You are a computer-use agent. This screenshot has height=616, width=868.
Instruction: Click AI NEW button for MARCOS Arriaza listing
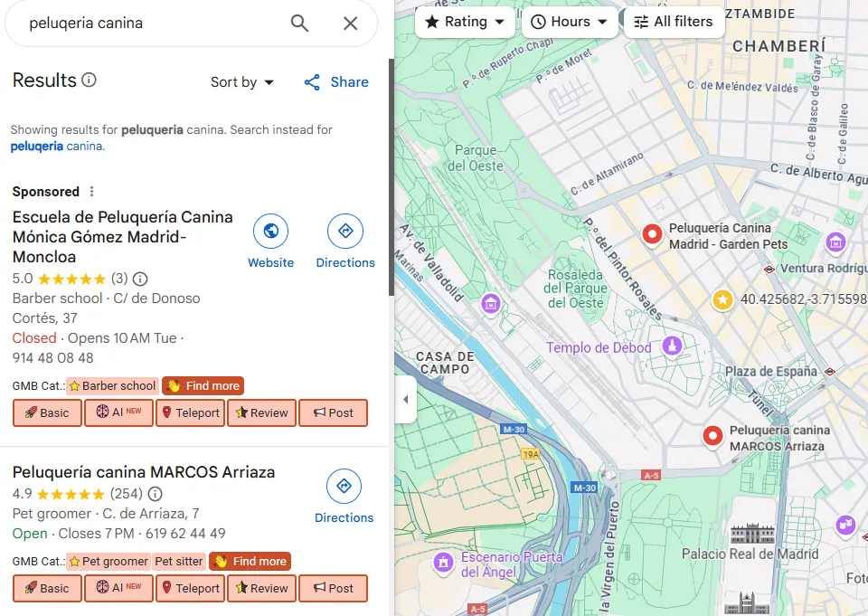tap(118, 588)
